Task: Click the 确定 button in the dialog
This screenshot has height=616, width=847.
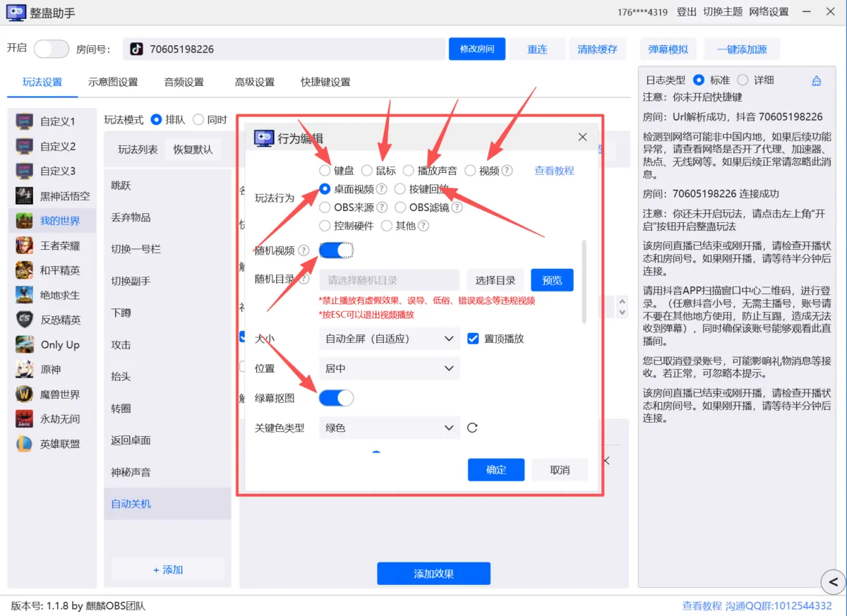Action: 496,470
